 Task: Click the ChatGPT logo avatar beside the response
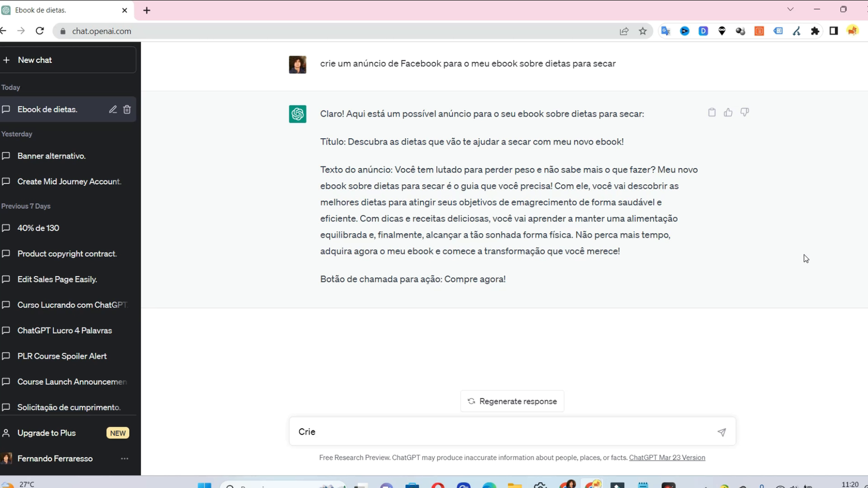point(297,114)
